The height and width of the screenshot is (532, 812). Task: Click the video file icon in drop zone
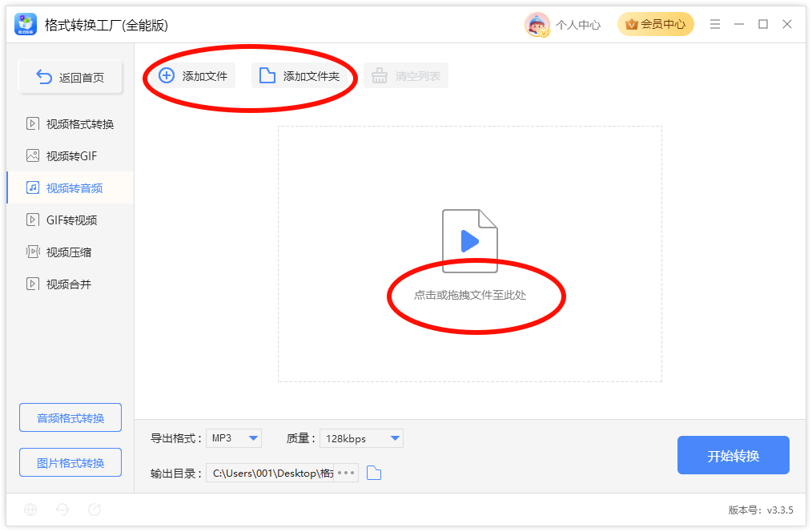pyautogui.click(x=470, y=241)
